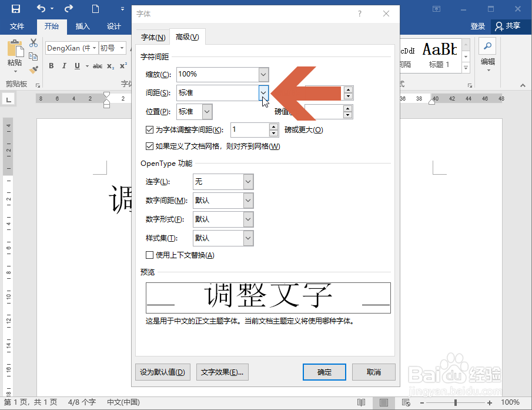Apply Italic formatting in the ribbon
The width and height of the screenshot is (532, 410).
click(x=63, y=66)
